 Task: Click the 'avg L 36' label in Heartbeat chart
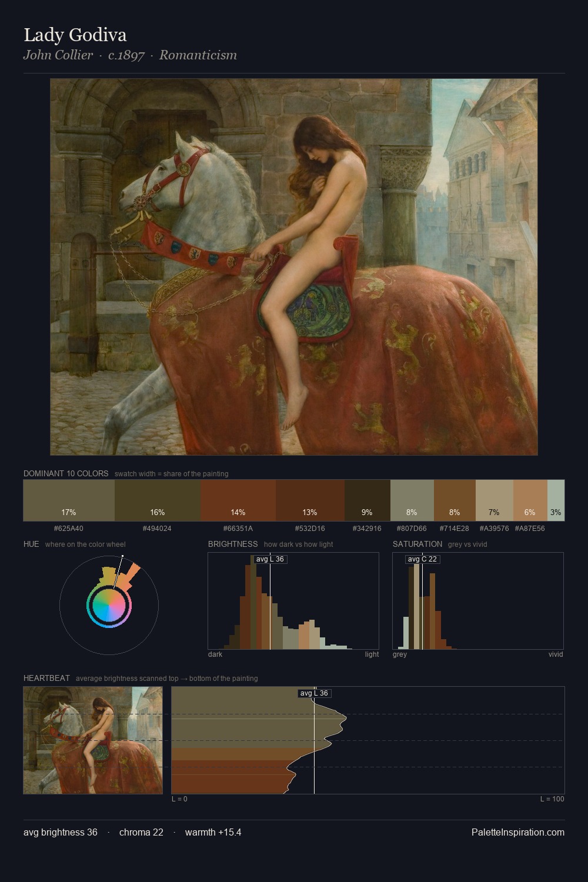[315, 693]
